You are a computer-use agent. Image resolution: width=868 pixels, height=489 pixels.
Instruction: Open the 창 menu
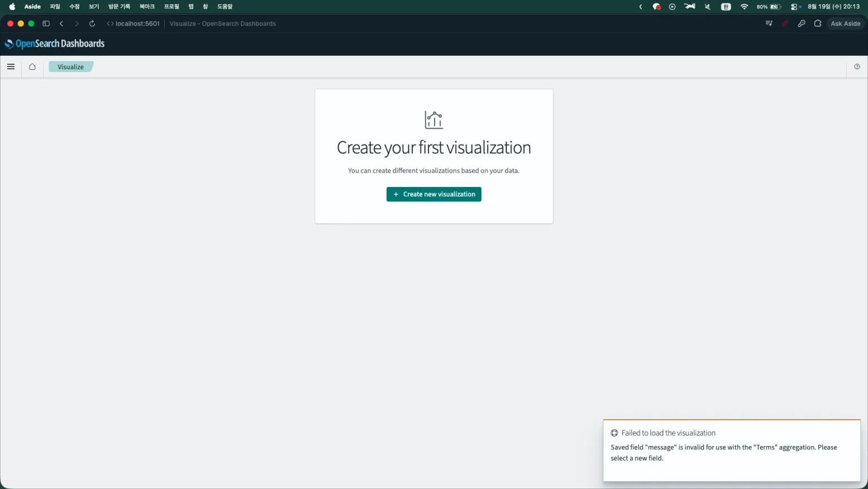click(x=205, y=7)
